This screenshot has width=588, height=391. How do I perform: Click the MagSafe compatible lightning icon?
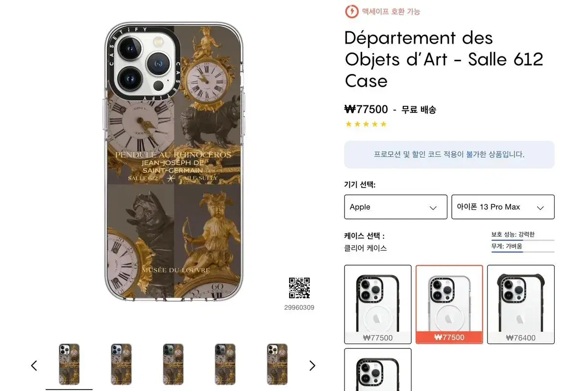coord(351,11)
